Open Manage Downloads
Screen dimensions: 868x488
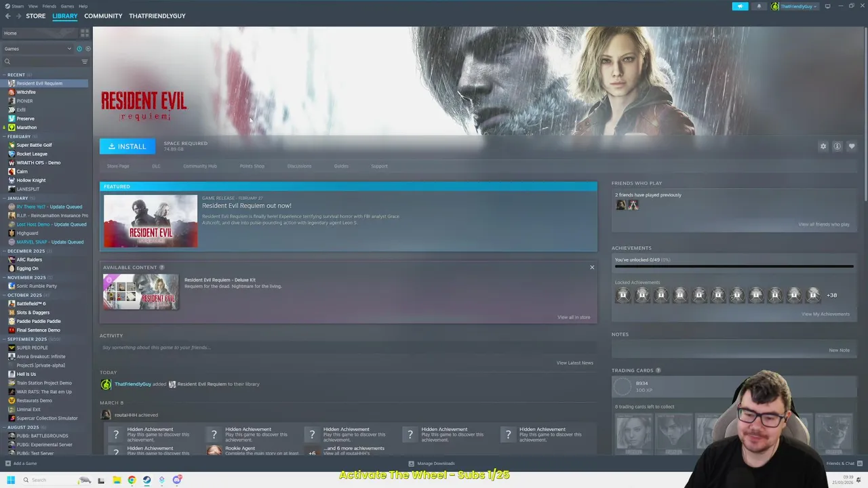[x=431, y=464]
